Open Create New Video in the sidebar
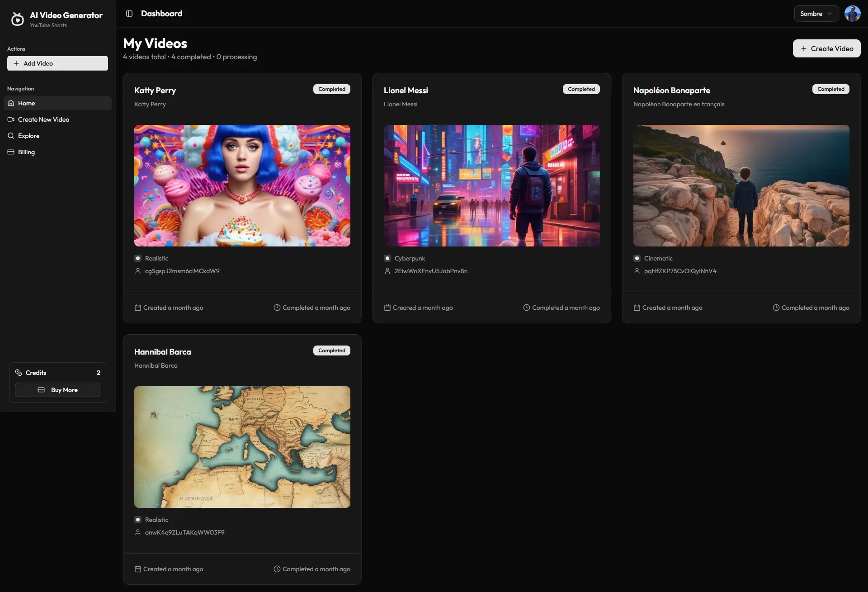Screen dimensions: 868x592 (x=57, y=119)
